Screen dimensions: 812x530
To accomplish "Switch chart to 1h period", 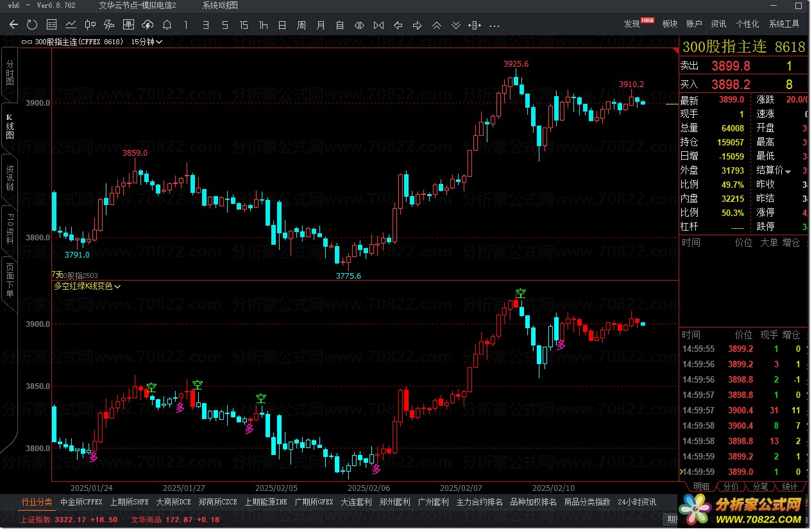I will coord(263,25).
